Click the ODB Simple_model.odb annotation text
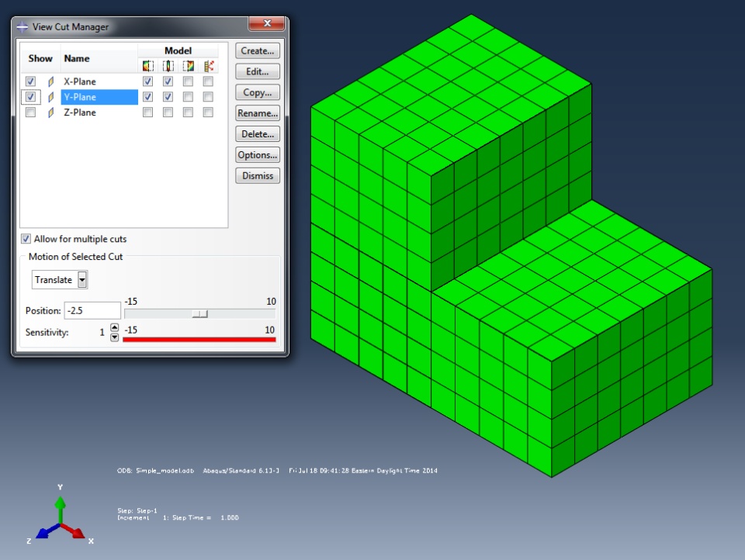Viewport: 745px width, 560px height. coord(156,471)
